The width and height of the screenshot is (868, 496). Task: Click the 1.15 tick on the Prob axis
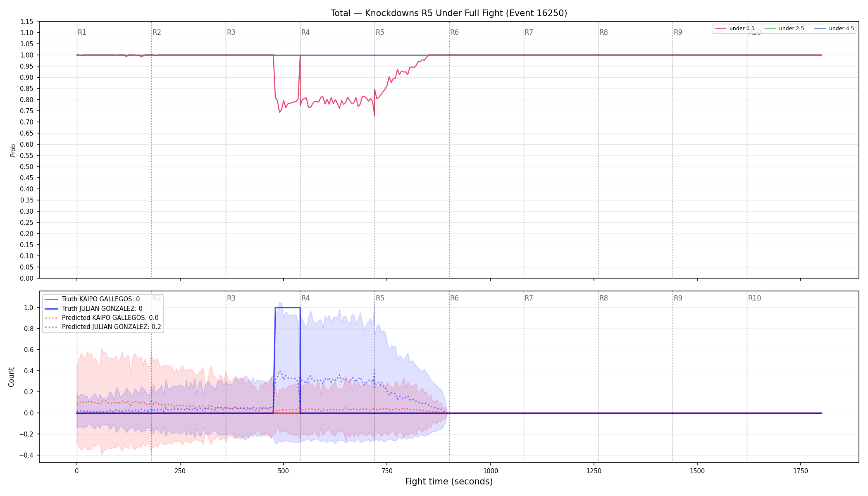(x=27, y=22)
